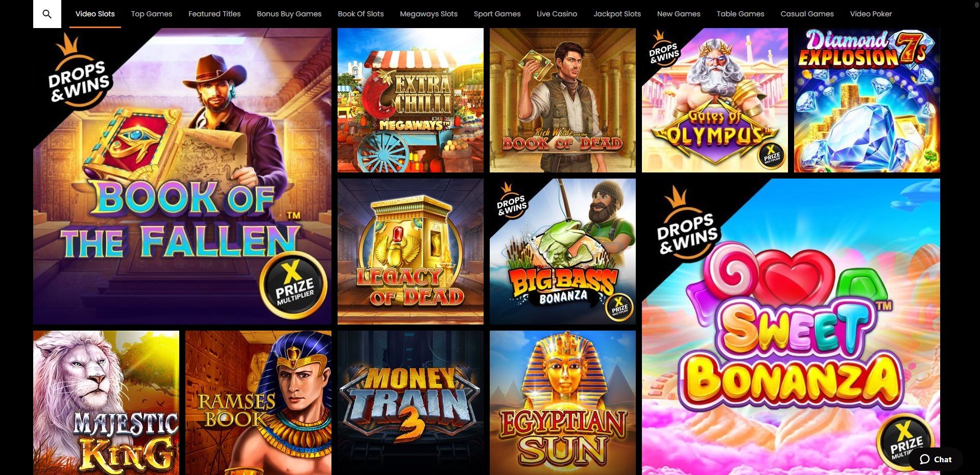980x475 pixels.
Task: Select the Live Casino tab
Action: pos(557,14)
